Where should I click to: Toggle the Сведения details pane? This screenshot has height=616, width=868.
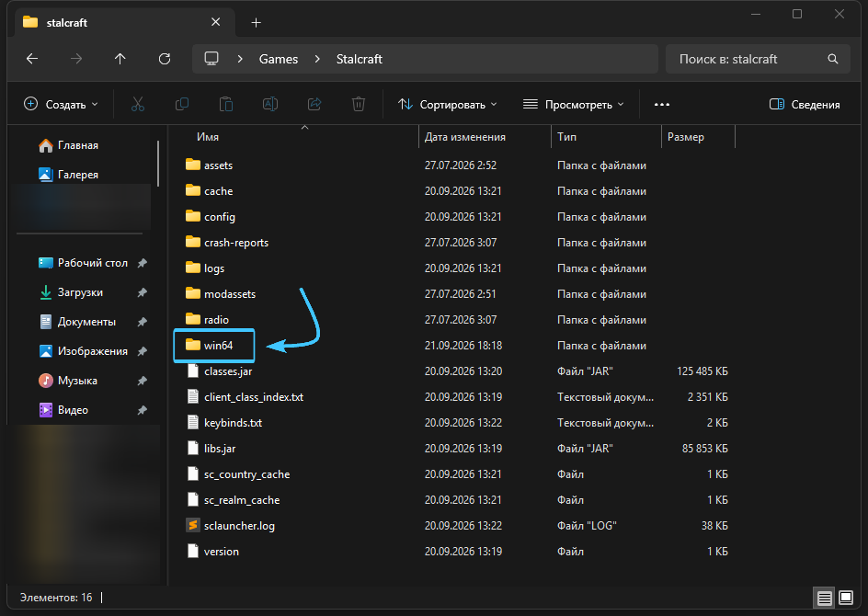coord(805,105)
